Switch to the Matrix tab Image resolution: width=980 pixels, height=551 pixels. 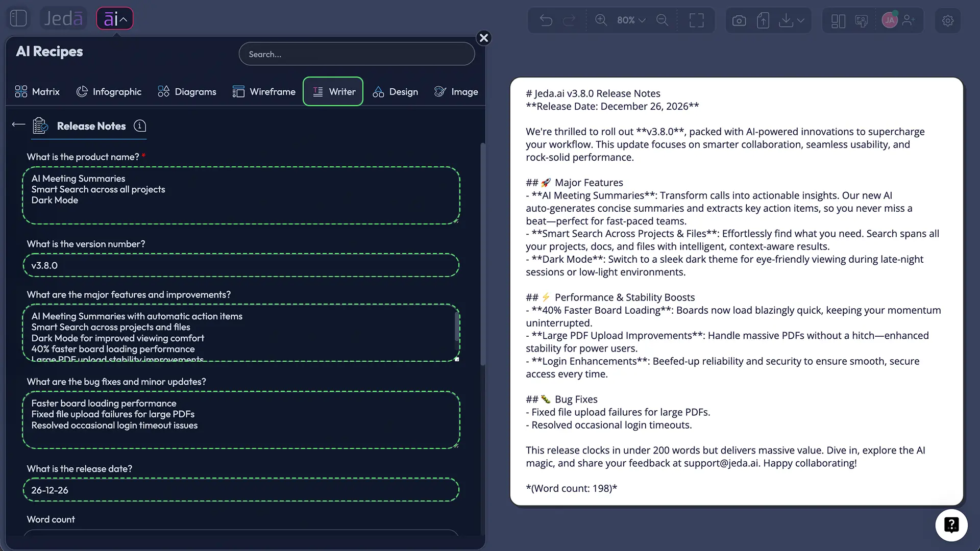[37, 92]
